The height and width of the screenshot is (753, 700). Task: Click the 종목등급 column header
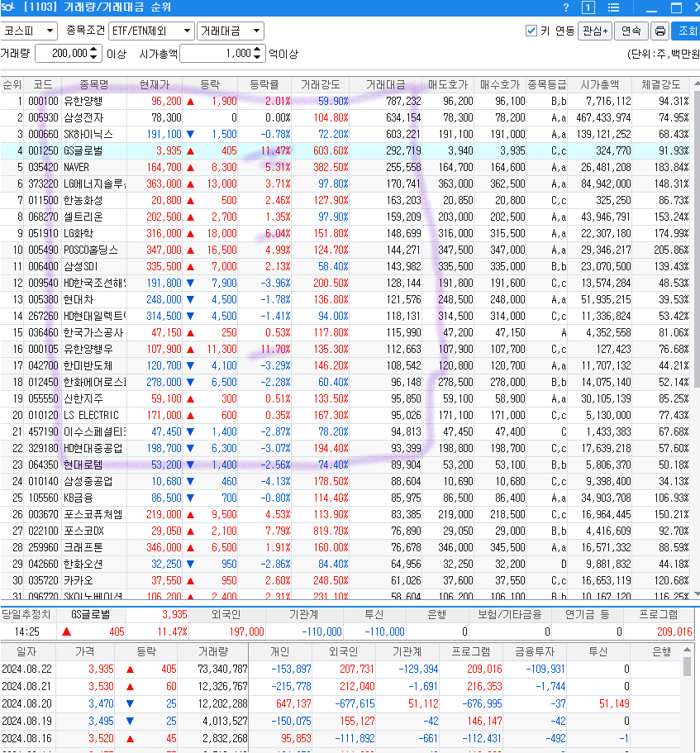547,85
